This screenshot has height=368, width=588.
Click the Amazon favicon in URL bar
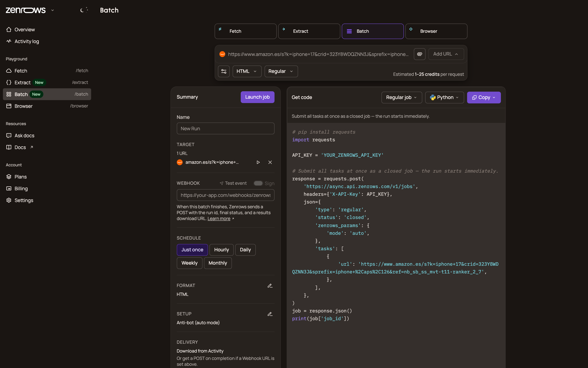222,54
